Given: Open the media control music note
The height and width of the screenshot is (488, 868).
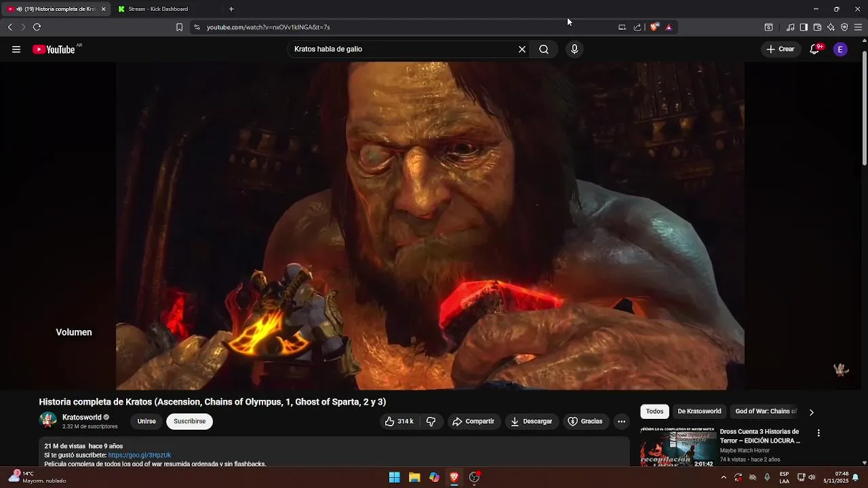Looking at the screenshot, I should tap(791, 27).
